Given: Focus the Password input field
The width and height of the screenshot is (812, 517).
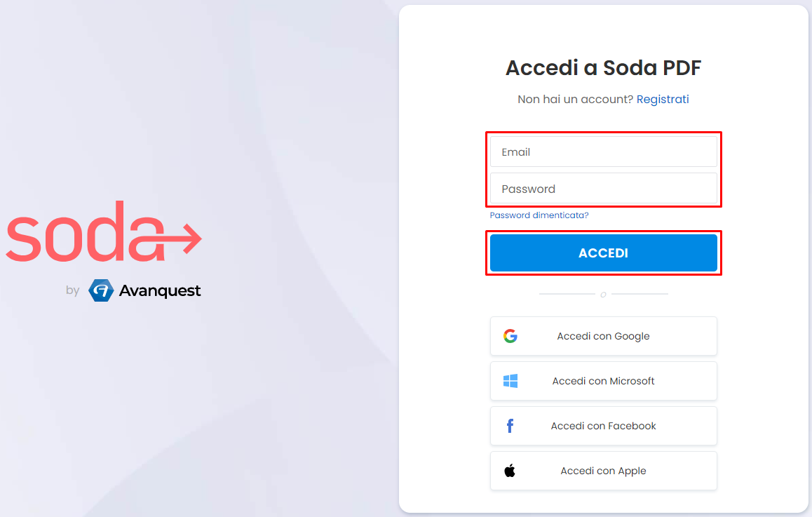Looking at the screenshot, I should pos(603,189).
